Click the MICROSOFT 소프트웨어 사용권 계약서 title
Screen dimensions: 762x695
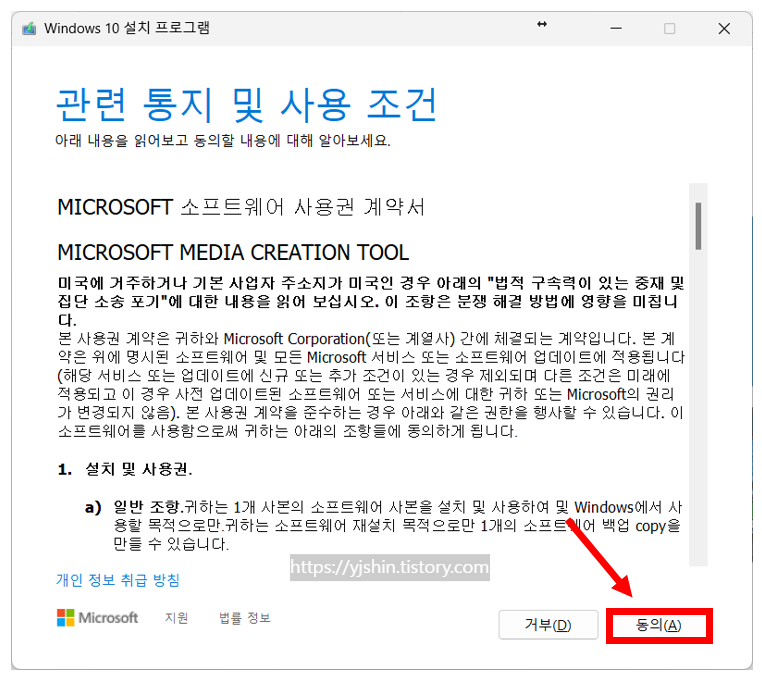pos(241,207)
